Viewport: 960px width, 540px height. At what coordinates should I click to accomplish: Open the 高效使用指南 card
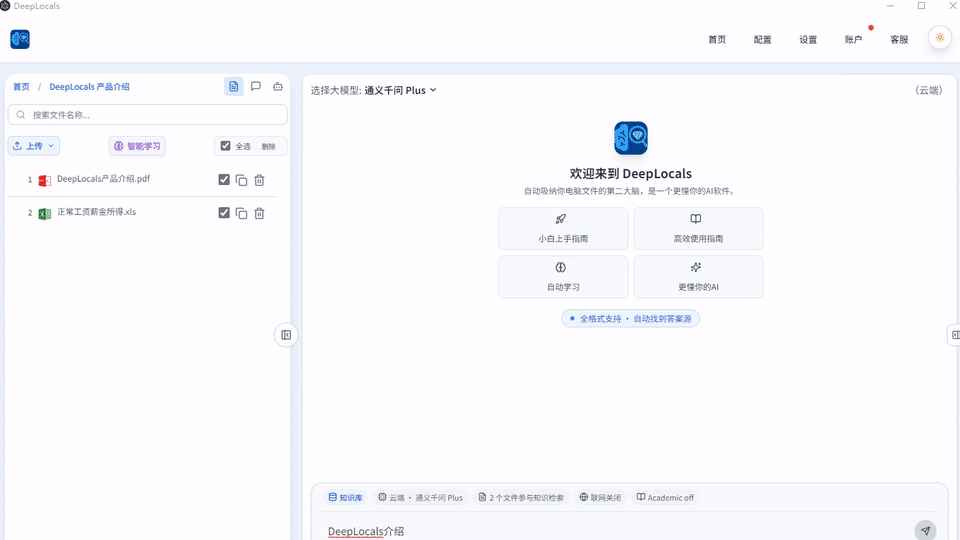[x=698, y=228]
